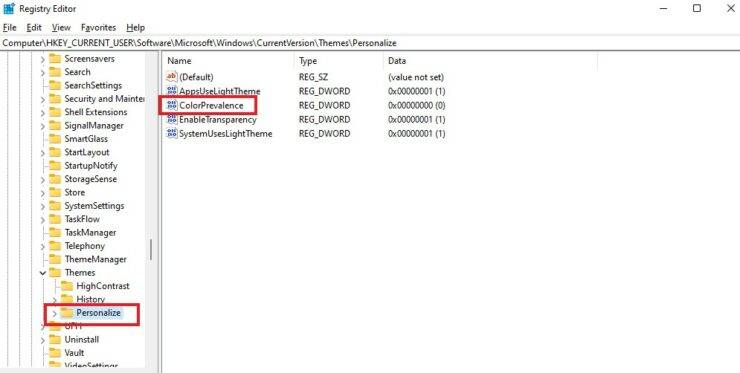Select the Shell Extensions folder icon
The image size is (740, 373).
tap(55, 112)
